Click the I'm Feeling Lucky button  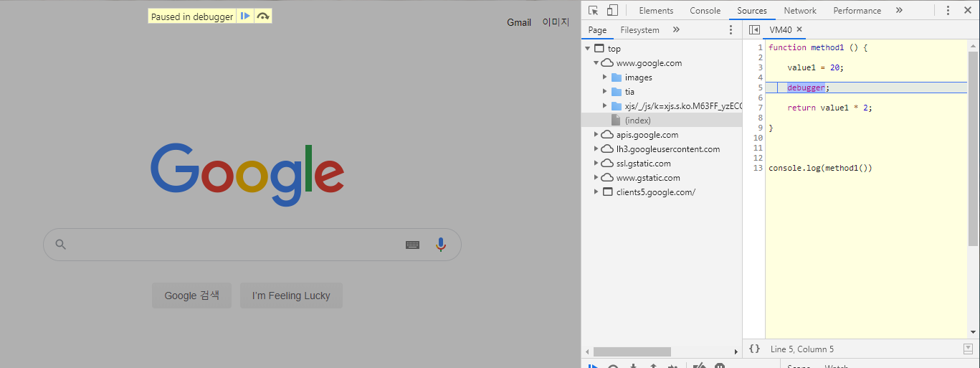pyautogui.click(x=291, y=296)
